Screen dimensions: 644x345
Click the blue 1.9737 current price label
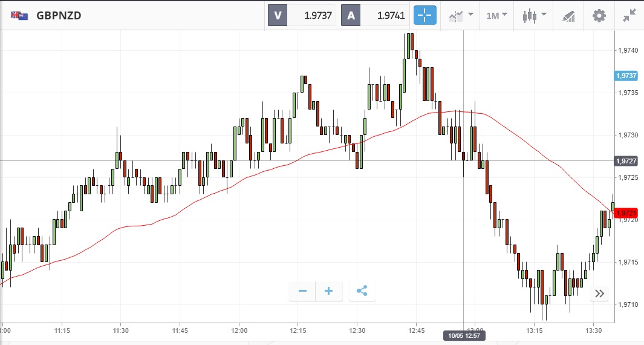(626, 76)
